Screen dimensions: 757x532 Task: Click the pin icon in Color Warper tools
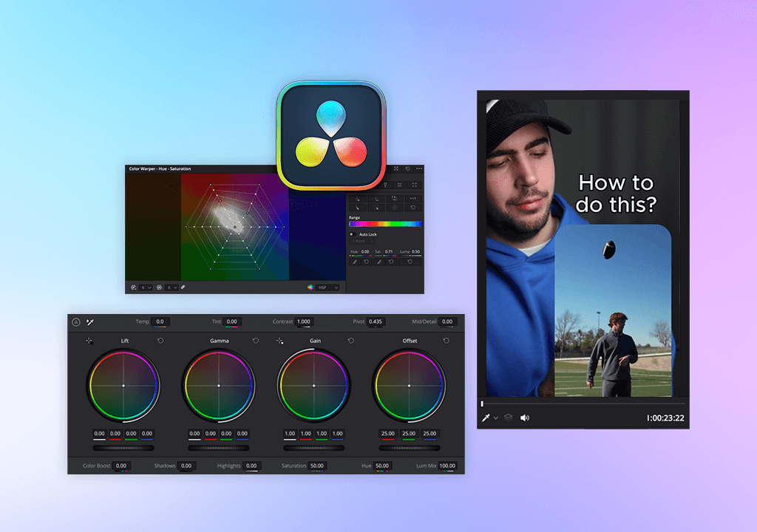point(385,185)
